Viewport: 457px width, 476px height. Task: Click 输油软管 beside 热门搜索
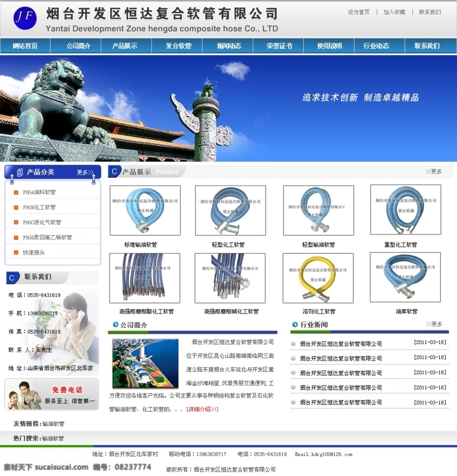click(53, 439)
